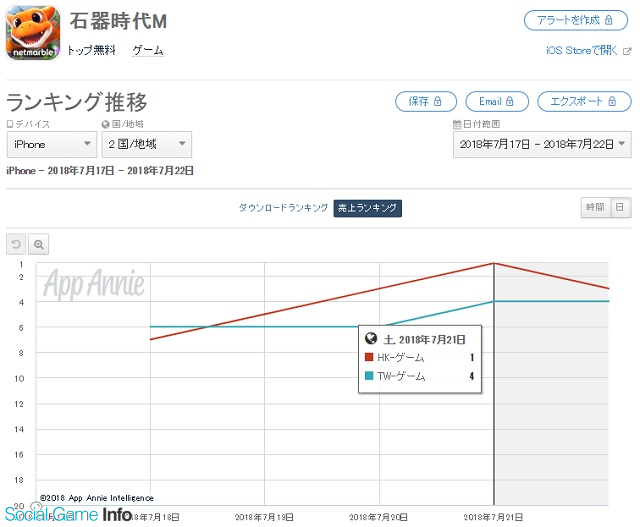
Task: Click the トップ無料 label
Action: point(91,50)
